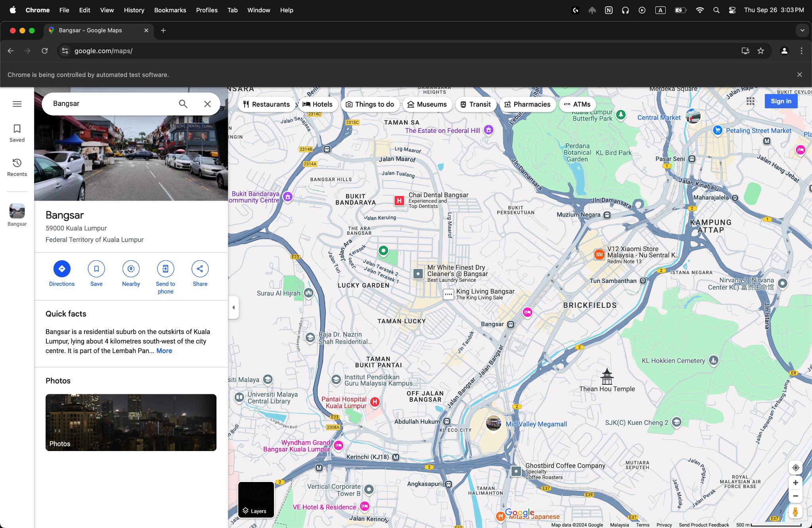The width and height of the screenshot is (812, 528).
Task: Toggle the Saved places panel icon
Action: click(x=17, y=130)
